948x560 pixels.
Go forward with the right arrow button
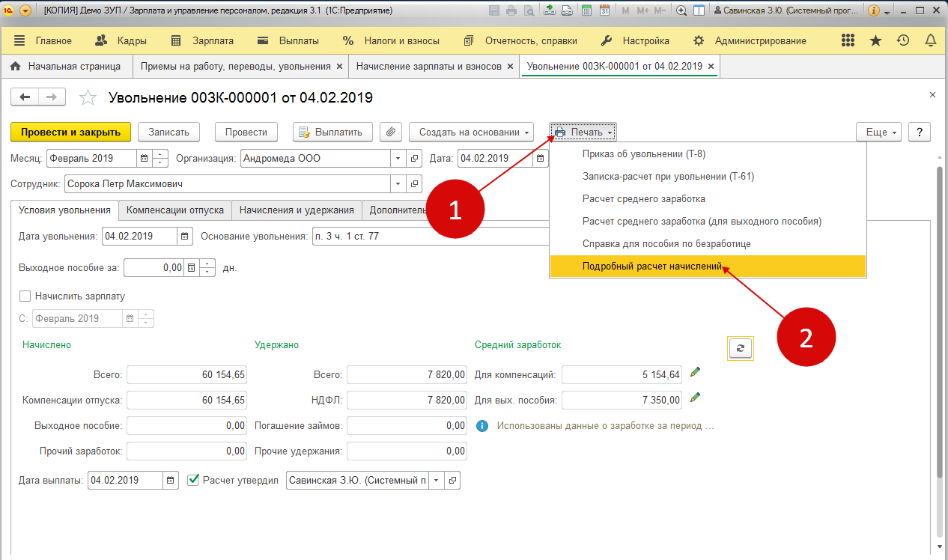[52, 97]
